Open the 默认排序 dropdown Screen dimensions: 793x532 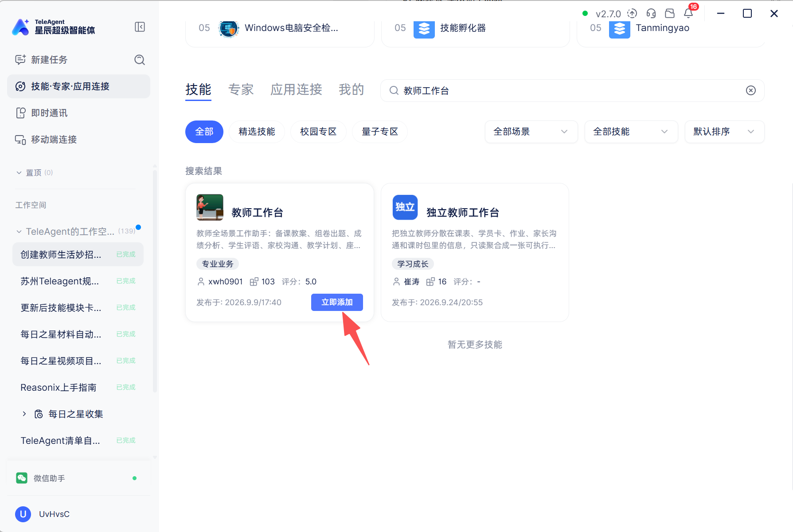(724, 132)
